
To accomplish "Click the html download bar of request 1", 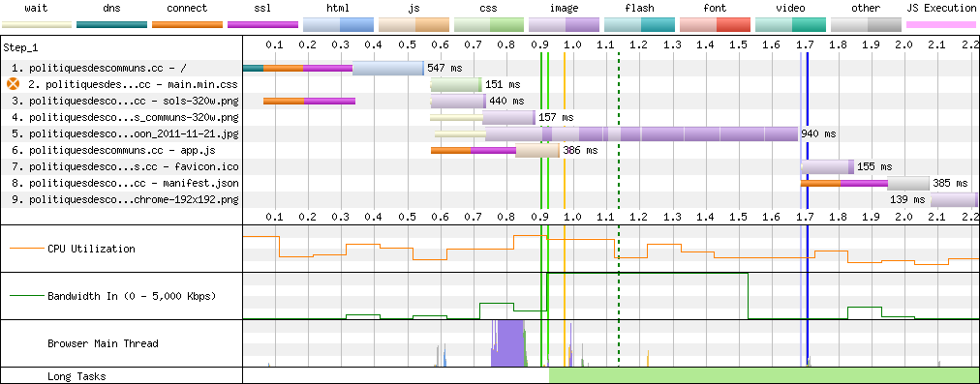I will point(388,68).
